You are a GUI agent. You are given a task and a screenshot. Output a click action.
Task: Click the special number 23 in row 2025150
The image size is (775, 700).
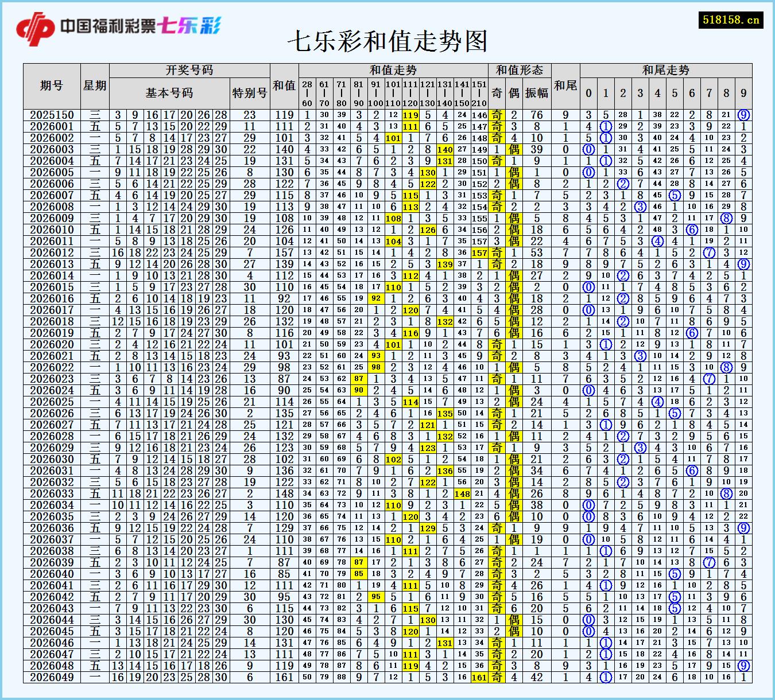[x=250, y=115]
